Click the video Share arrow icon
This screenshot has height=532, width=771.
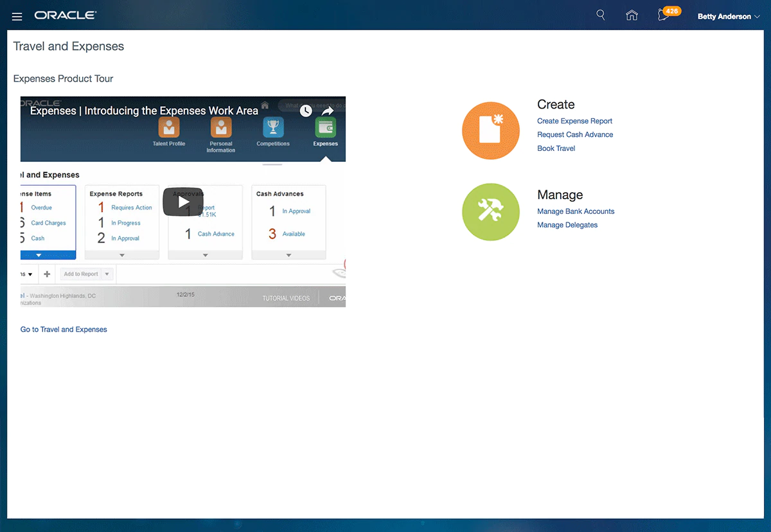(x=328, y=111)
